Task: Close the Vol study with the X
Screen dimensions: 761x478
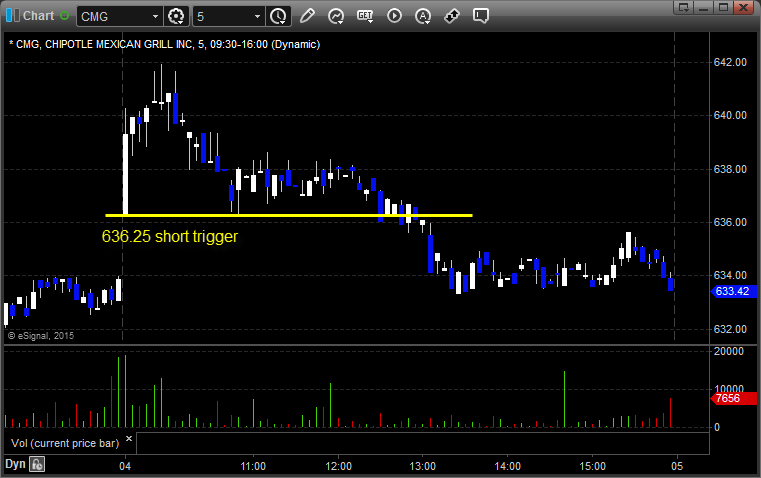Action: click(129, 439)
